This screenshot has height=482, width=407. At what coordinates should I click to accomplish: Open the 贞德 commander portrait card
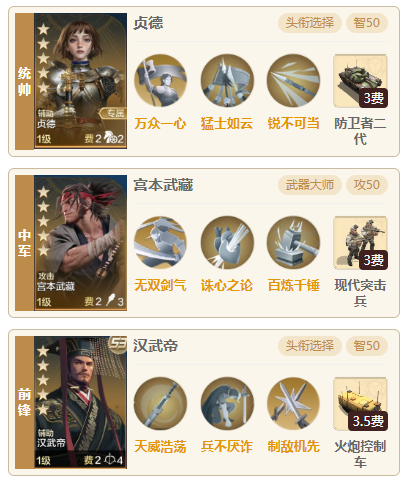coord(80,81)
